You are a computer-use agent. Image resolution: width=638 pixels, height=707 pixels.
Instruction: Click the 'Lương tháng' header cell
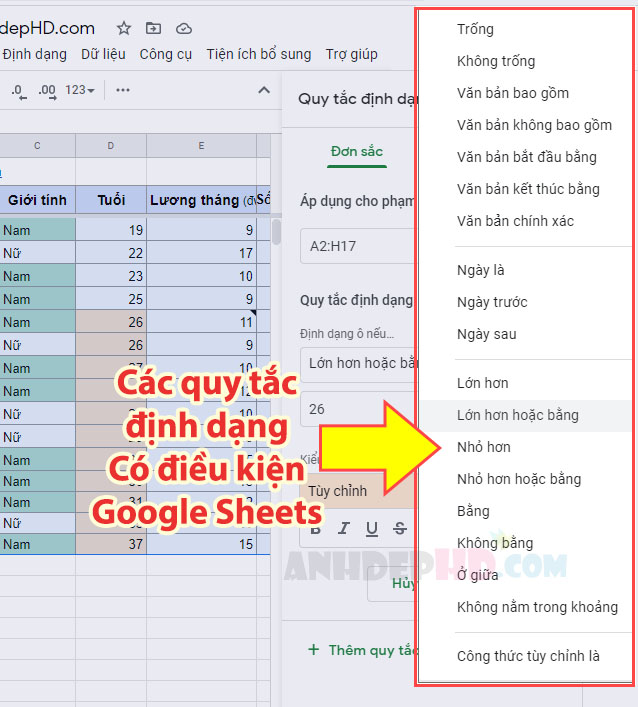pos(201,200)
